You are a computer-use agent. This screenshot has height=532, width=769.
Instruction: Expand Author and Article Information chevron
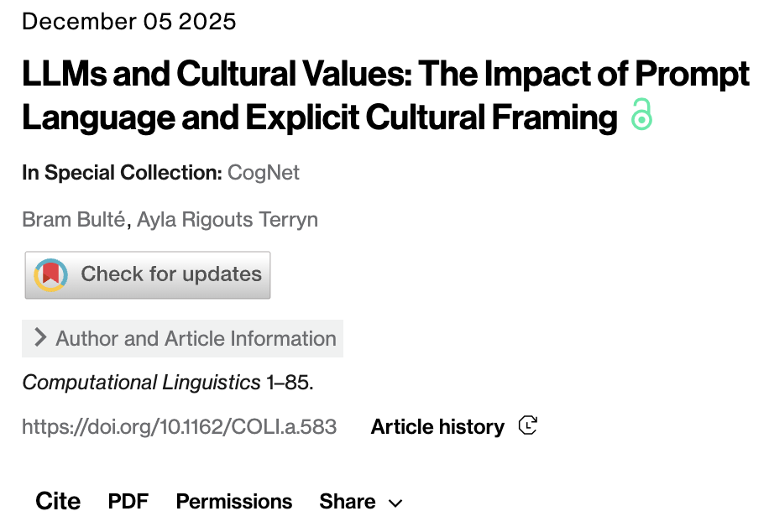click(39, 338)
